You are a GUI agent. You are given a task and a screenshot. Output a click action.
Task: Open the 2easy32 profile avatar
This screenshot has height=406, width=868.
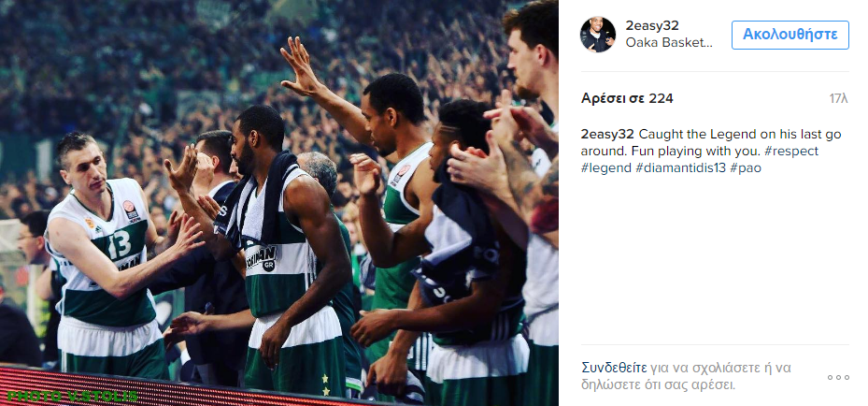pos(597,35)
